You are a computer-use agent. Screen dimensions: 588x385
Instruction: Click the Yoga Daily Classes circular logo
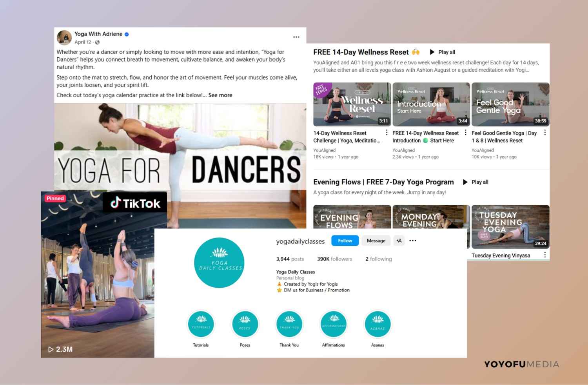(x=219, y=263)
